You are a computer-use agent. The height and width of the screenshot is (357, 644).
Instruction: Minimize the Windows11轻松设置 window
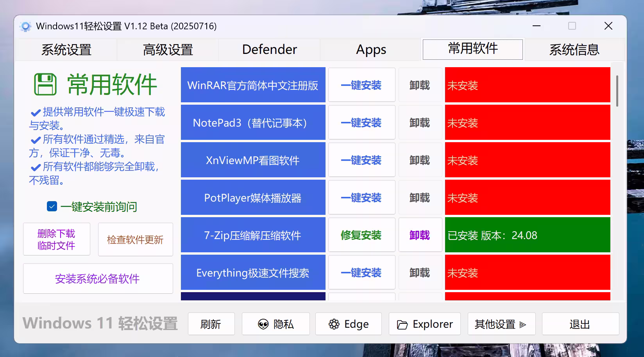[x=537, y=26]
